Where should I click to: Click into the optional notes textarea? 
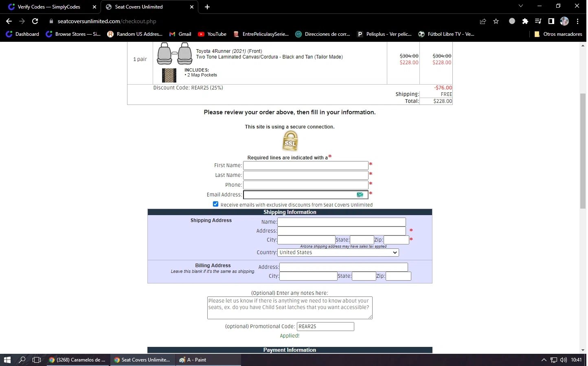(x=290, y=308)
